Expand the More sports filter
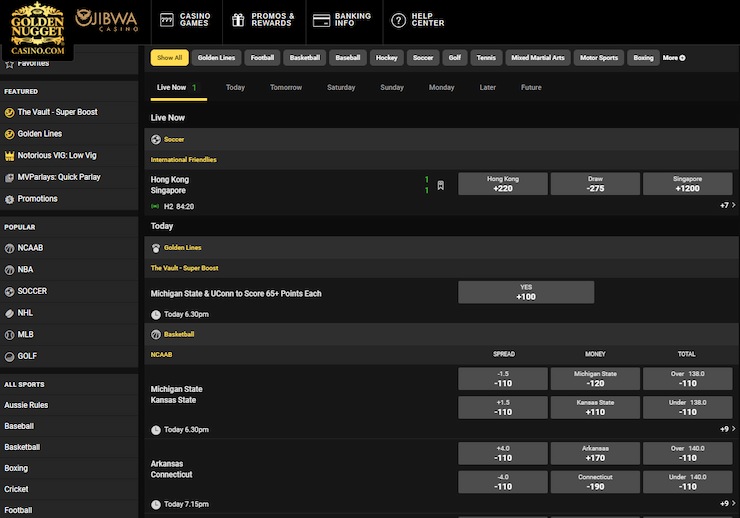 673,58
